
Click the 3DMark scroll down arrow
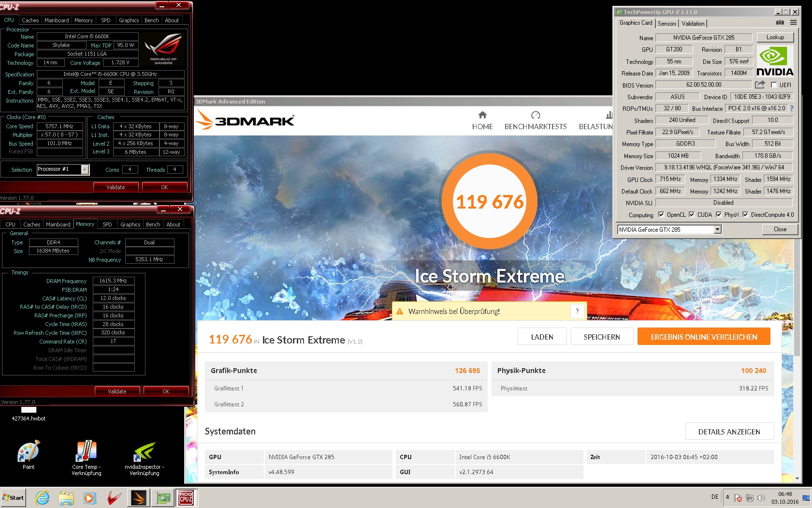[797, 478]
